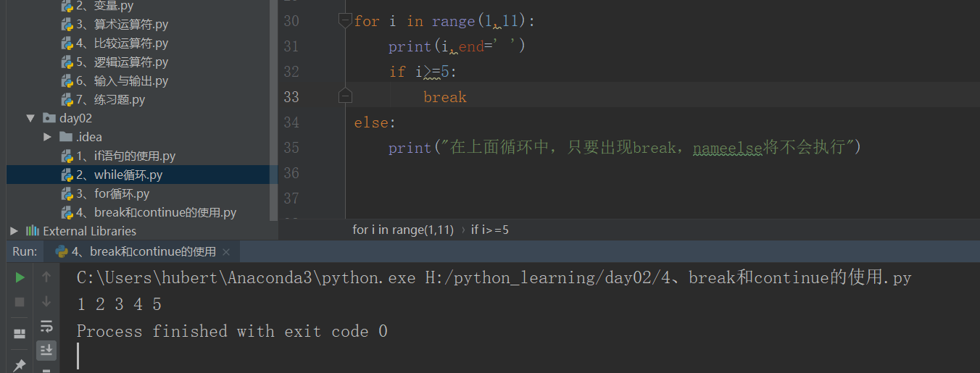Expand the .idea folder

tap(47, 137)
